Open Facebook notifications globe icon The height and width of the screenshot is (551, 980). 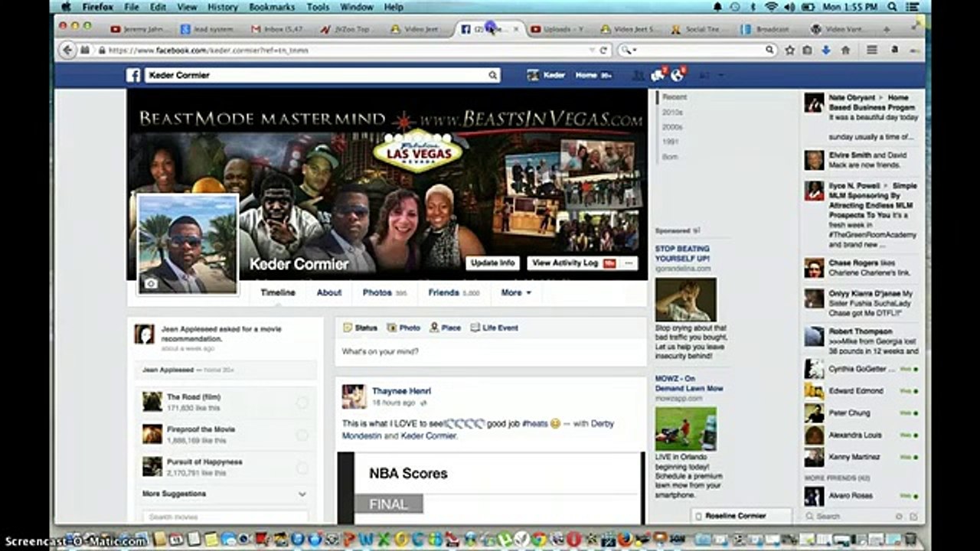[x=677, y=75]
